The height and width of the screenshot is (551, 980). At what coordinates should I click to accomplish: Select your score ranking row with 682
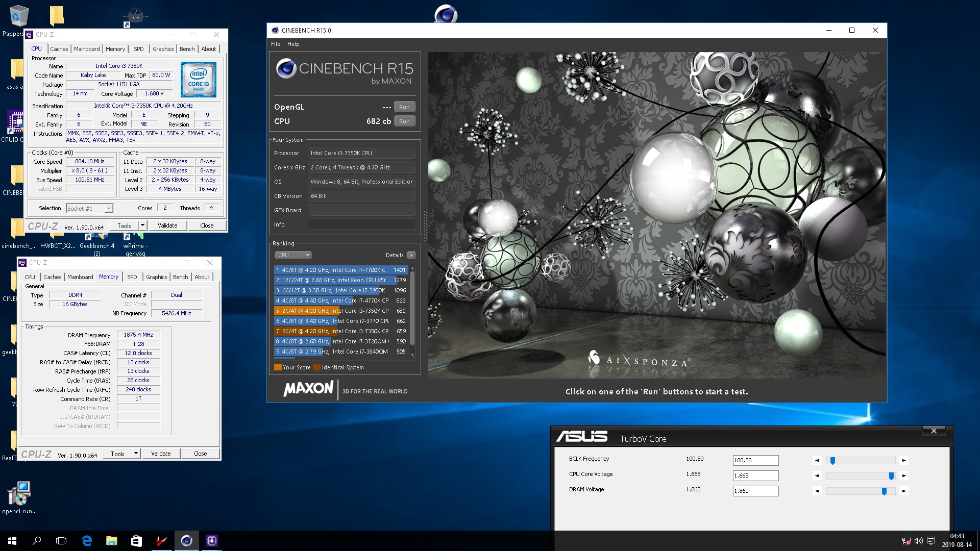point(341,311)
